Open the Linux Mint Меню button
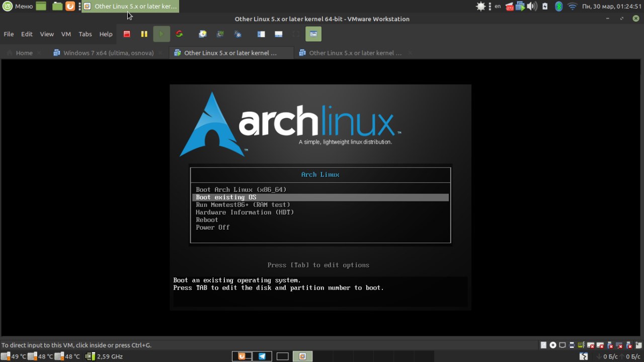This screenshot has width=644, height=362. point(18,6)
